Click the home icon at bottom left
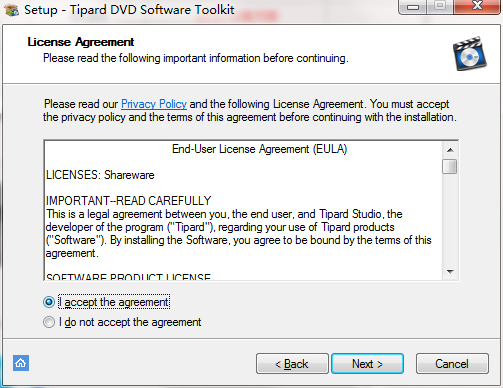This screenshot has height=388, width=503. pyautogui.click(x=21, y=363)
